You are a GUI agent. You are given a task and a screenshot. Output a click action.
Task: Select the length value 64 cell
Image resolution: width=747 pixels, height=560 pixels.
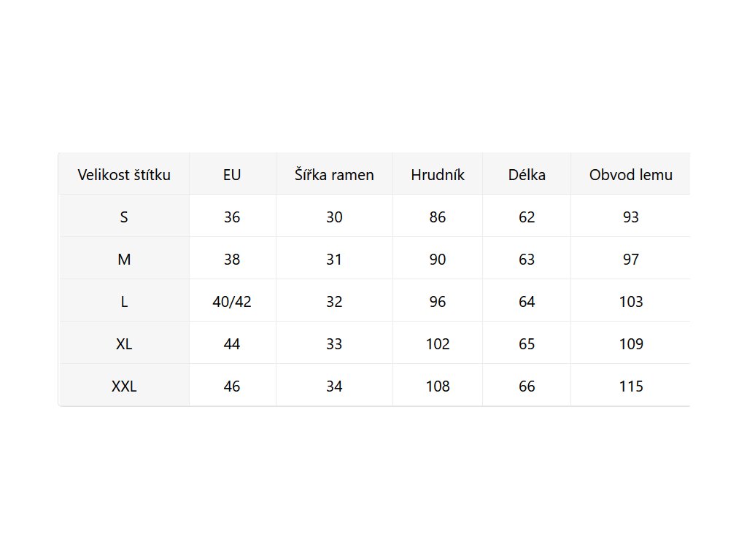527,302
